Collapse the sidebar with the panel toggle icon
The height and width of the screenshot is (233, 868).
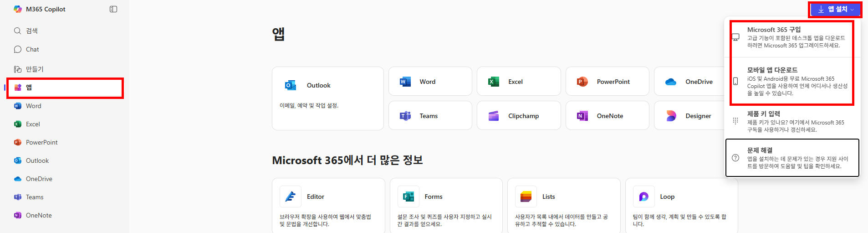tap(113, 9)
